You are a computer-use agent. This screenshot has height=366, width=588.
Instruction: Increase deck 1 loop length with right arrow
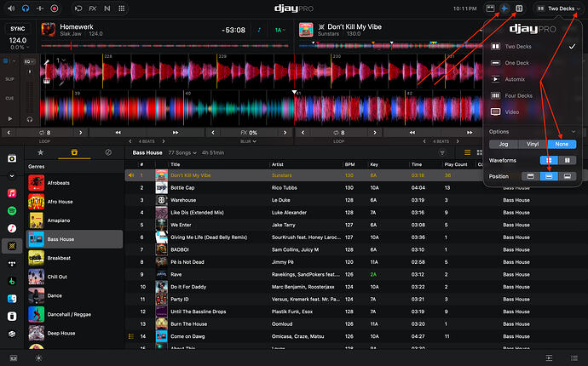(81, 132)
